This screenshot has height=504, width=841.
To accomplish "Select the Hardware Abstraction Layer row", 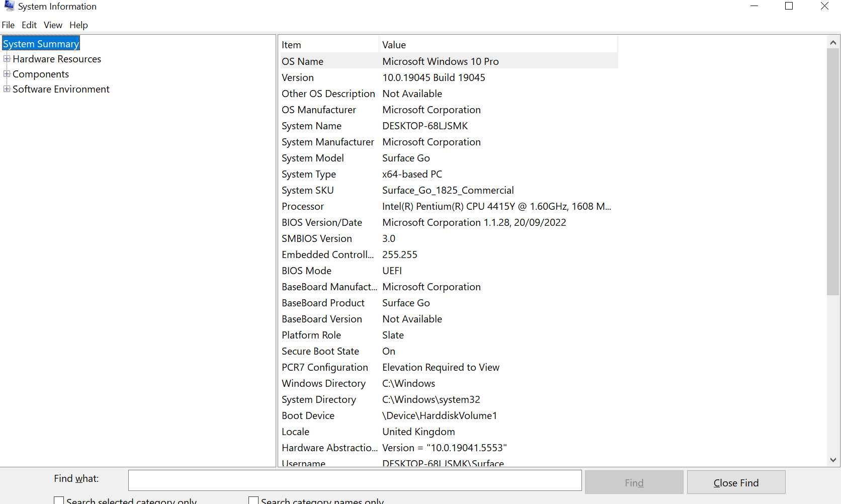I will (448, 448).
